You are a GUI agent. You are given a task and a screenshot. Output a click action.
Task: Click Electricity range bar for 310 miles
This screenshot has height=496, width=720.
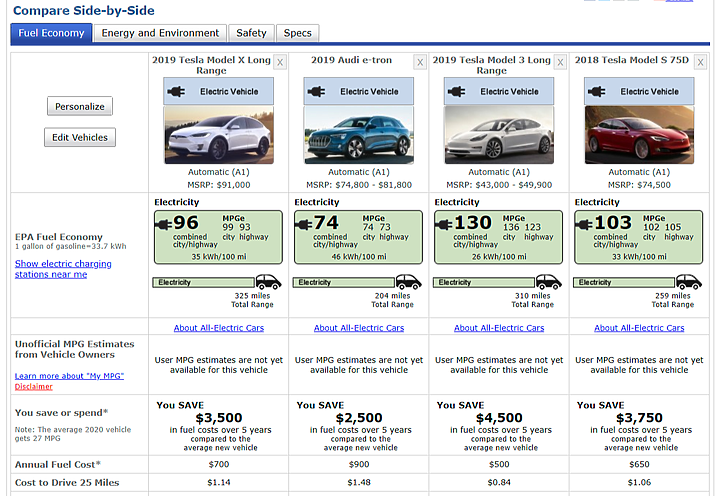click(484, 282)
